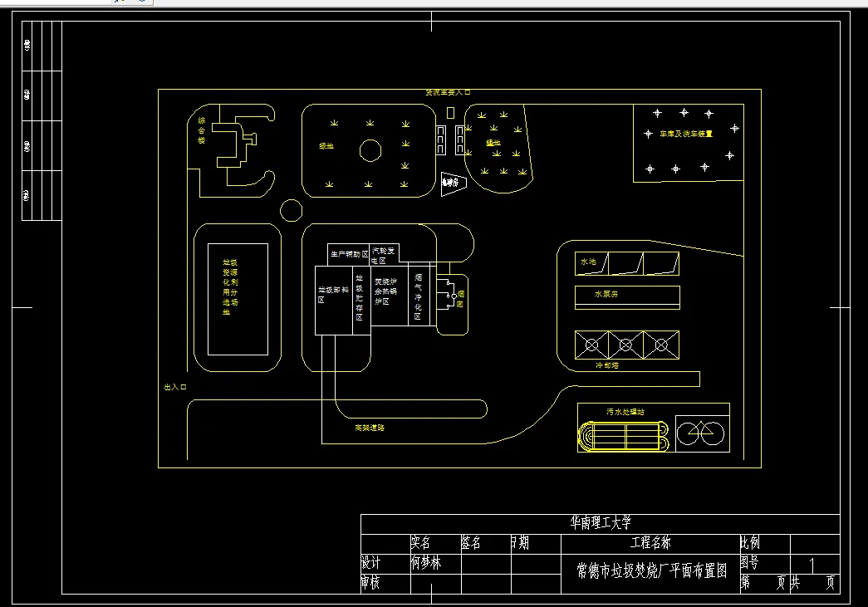Image resolution: width=868 pixels, height=607 pixels.
Task: Click the drawing number 1 in the title block
Action: pos(812,565)
